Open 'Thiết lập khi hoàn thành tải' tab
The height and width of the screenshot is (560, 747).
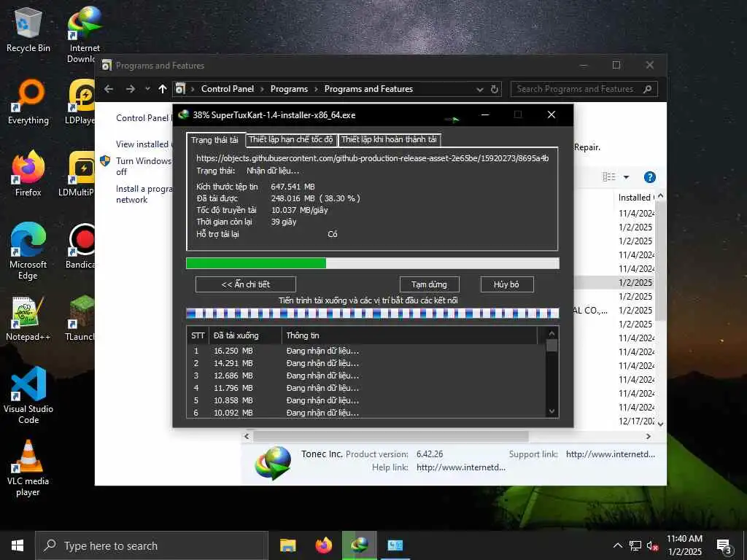(390, 139)
